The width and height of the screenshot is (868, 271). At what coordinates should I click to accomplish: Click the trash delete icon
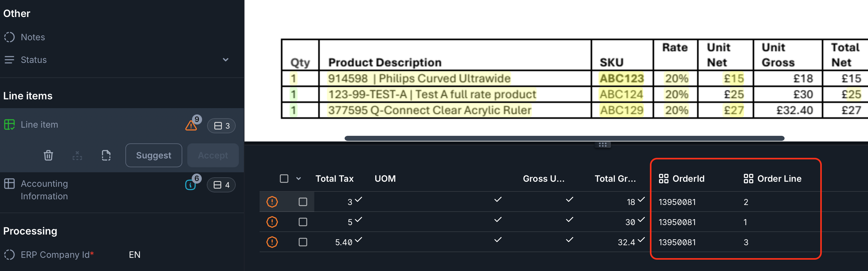click(x=48, y=155)
